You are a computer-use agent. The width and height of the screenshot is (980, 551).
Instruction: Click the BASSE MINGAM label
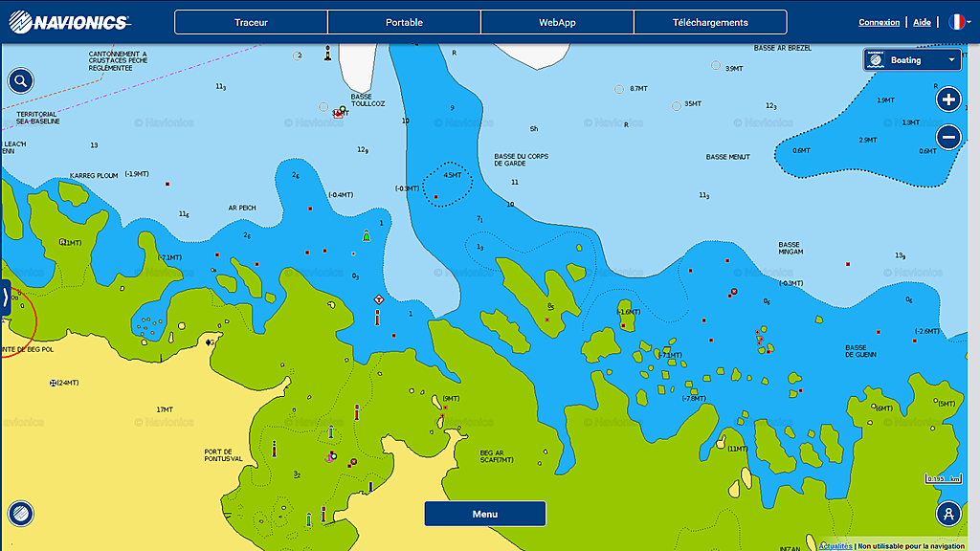(791, 248)
